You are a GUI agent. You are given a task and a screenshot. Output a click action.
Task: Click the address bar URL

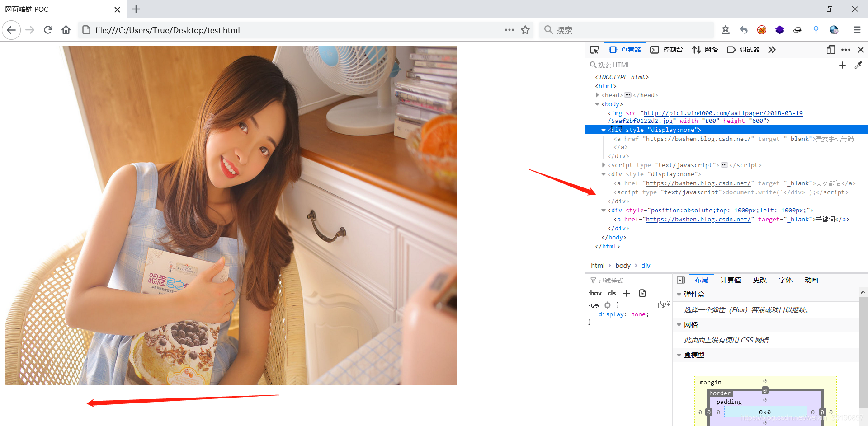pyautogui.click(x=168, y=30)
